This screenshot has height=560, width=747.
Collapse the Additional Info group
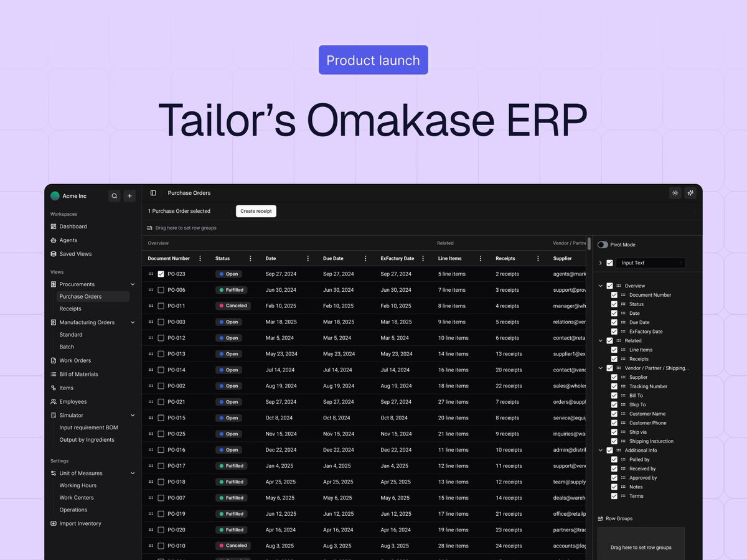[x=601, y=450]
